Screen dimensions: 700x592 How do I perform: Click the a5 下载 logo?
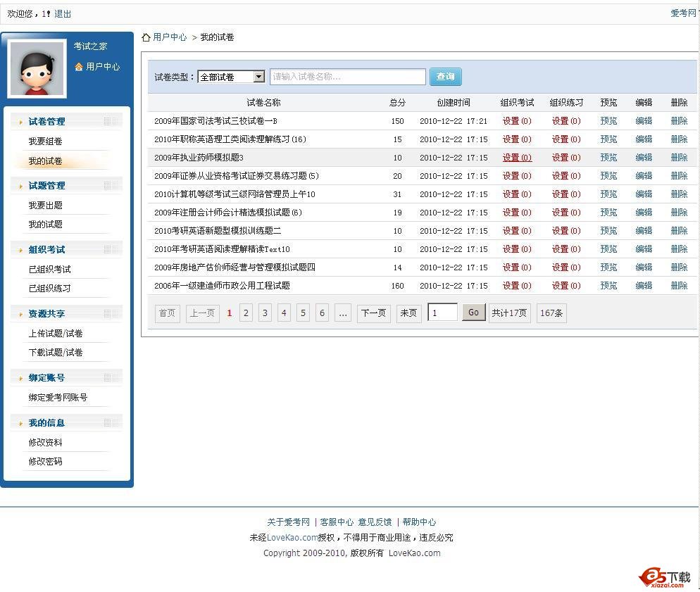click(x=665, y=577)
